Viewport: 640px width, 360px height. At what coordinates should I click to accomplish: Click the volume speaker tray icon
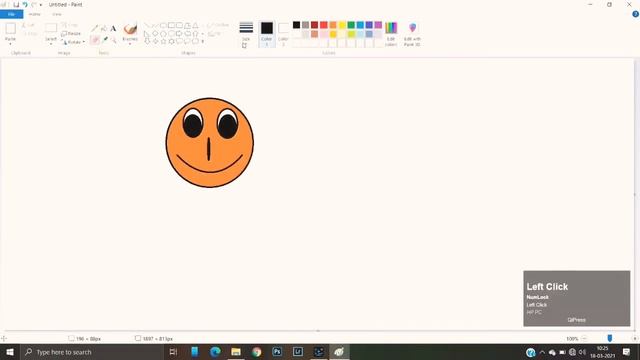[x=582, y=352]
